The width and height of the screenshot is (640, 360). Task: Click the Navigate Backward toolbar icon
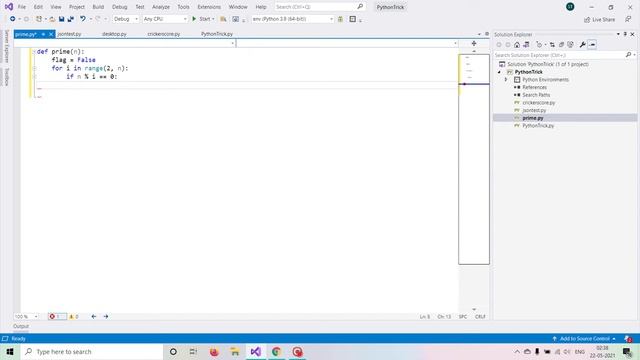point(13,19)
